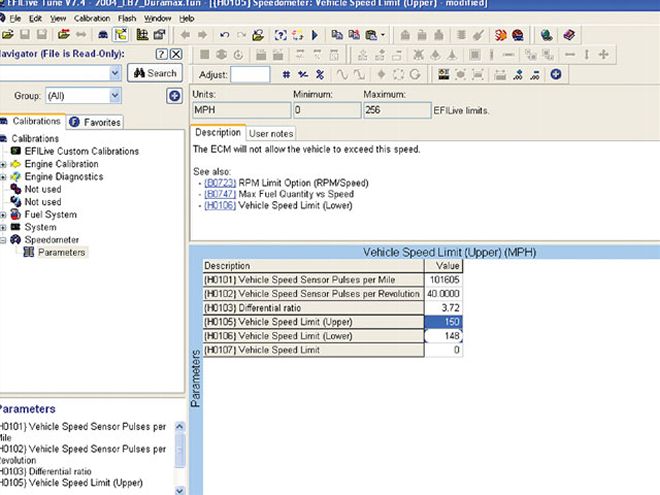Open the Navigator search combo dropdown
Viewport: 660px width, 495px height.
tap(115, 73)
